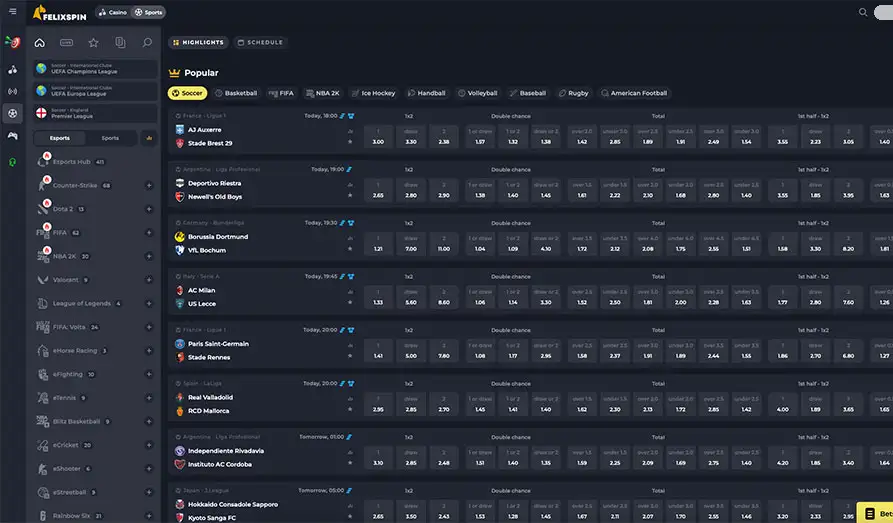Viewport: 893px width, 523px height.
Task: Open the search magnifier in top bar
Action: point(863,12)
